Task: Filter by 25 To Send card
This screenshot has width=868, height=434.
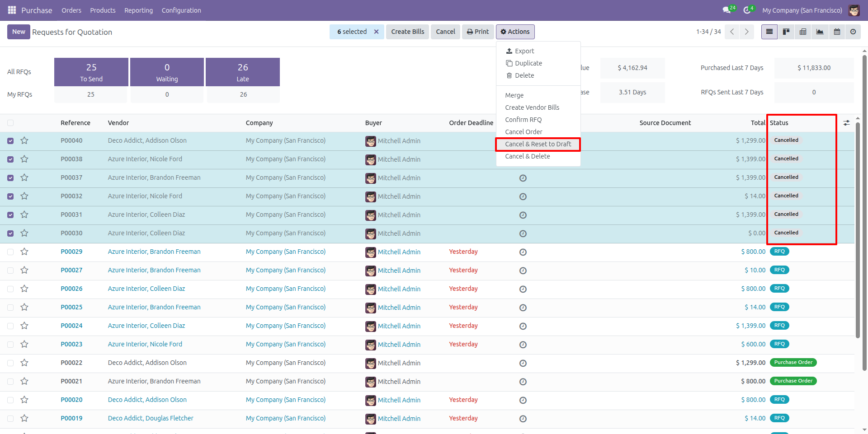Action: coord(91,72)
